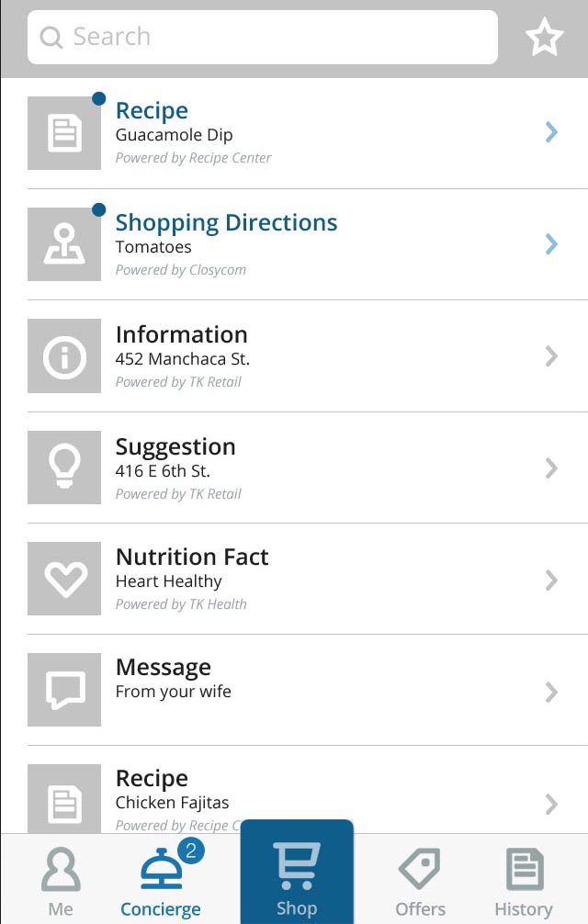Open the Information circle icon
This screenshot has width=588, height=924.
(64, 356)
